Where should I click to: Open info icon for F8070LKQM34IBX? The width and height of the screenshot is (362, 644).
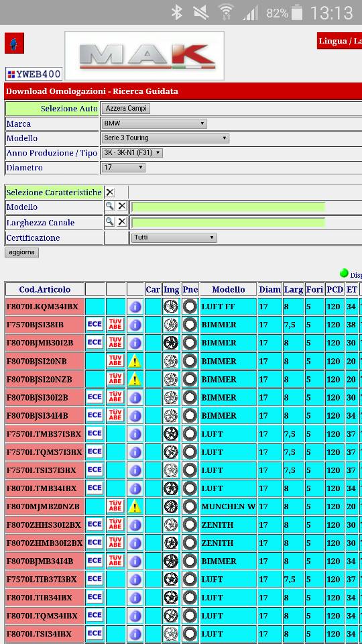coord(135,307)
